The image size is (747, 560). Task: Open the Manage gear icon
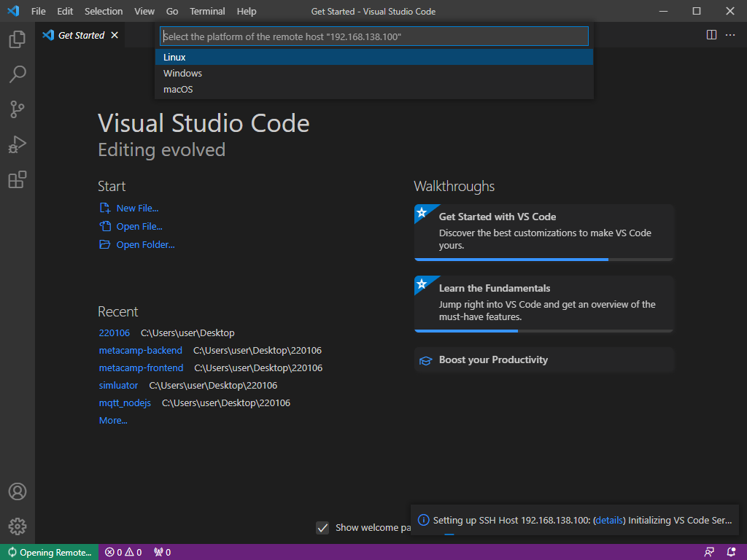pyautogui.click(x=18, y=526)
